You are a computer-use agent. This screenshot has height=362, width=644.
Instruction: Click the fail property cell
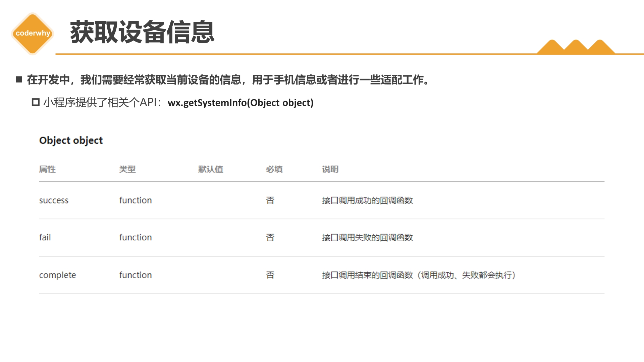pos(45,237)
